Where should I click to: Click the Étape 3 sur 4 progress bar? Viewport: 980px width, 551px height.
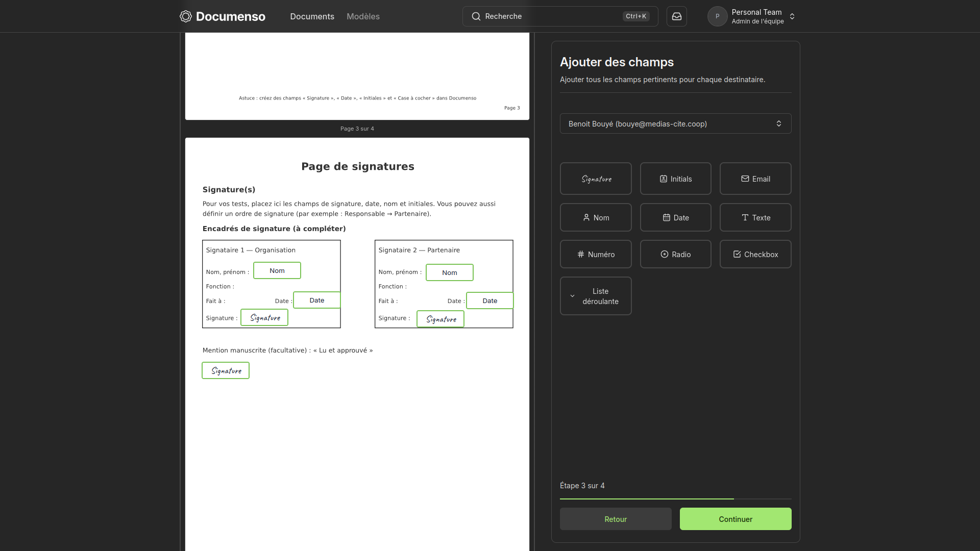pos(675,498)
